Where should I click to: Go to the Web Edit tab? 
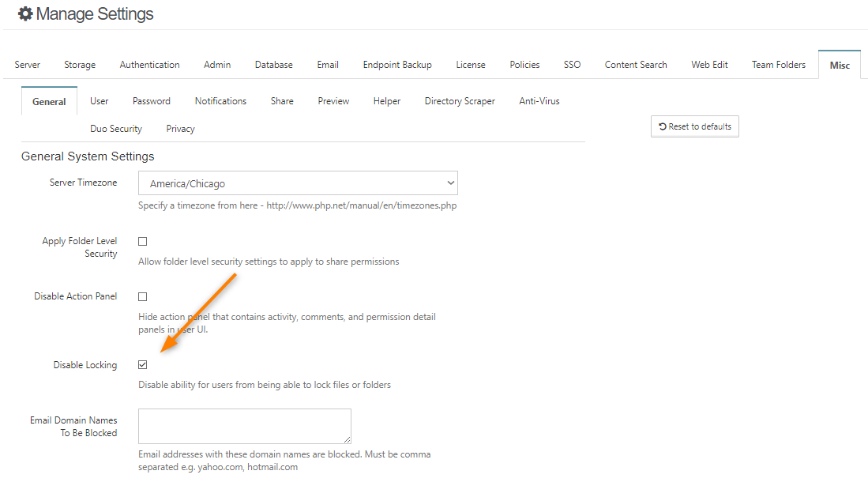(709, 65)
